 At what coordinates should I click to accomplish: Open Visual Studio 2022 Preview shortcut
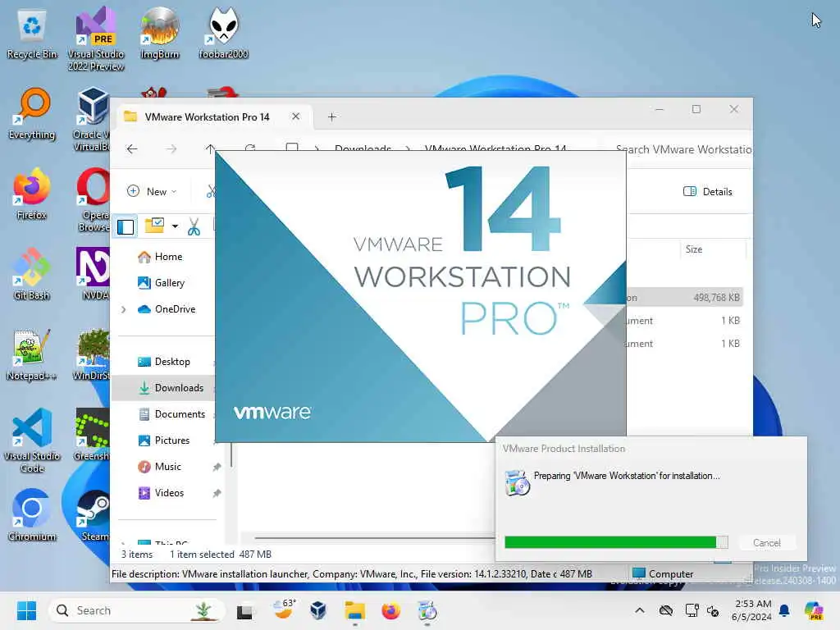[x=96, y=39]
